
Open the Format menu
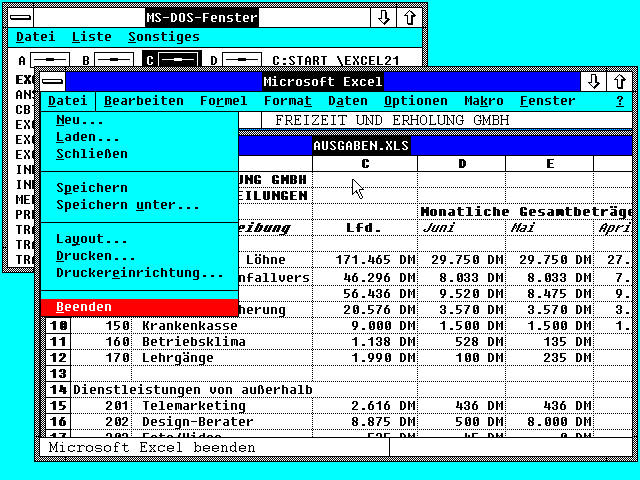pyautogui.click(x=287, y=101)
